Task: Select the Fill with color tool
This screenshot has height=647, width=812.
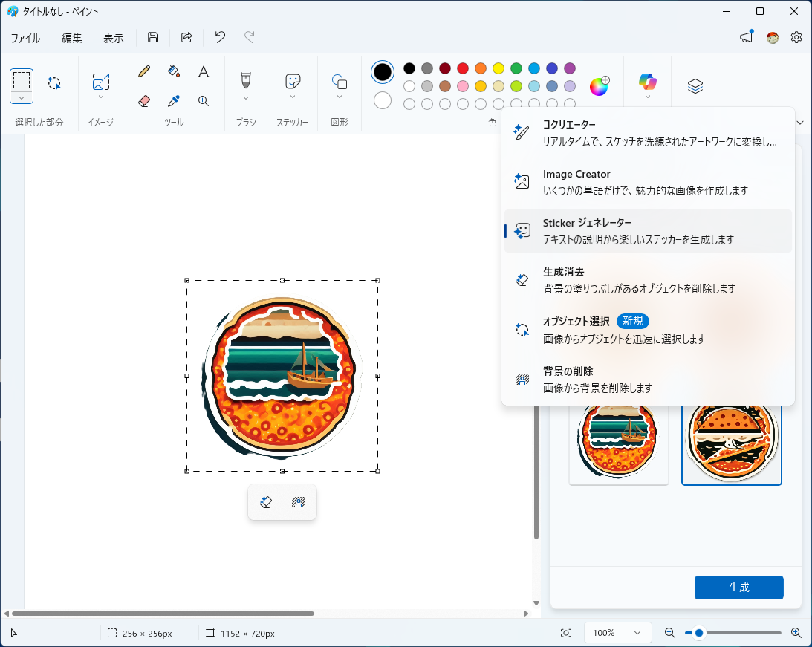Action: pyautogui.click(x=174, y=71)
